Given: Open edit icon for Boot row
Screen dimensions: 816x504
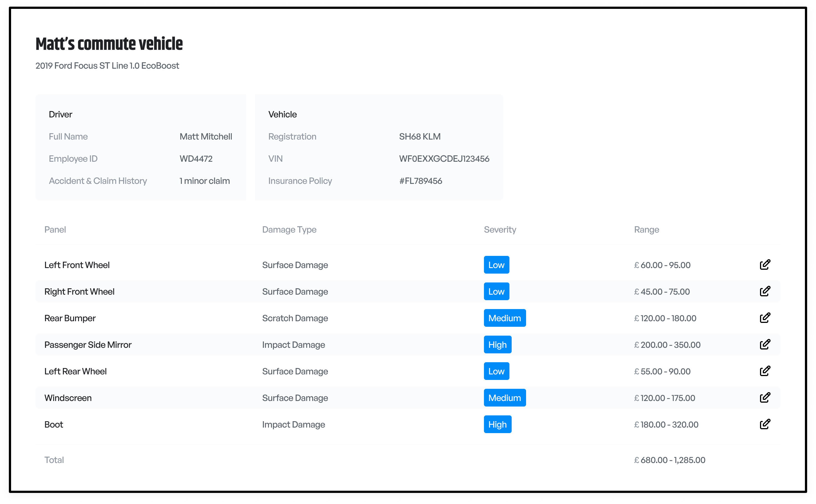Looking at the screenshot, I should (765, 424).
